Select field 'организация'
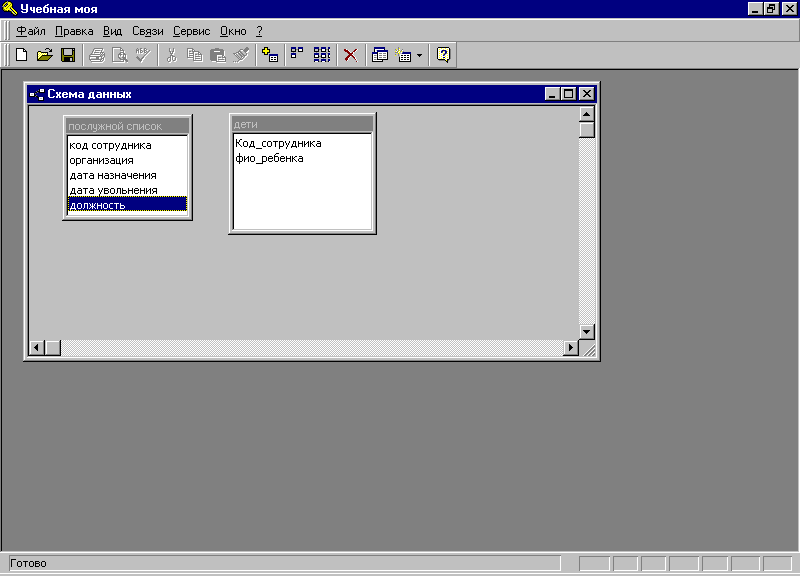The height and width of the screenshot is (576, 800). (x=128, y=160)
